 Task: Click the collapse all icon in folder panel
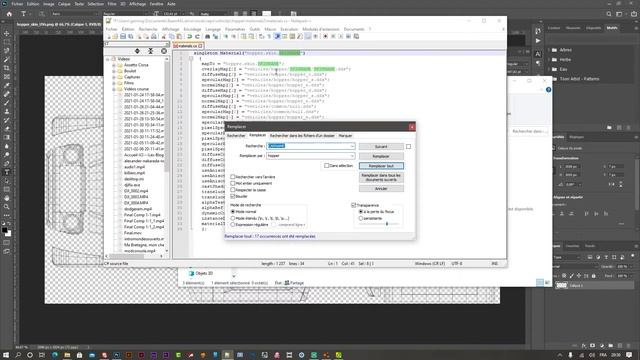click(150, 51)
